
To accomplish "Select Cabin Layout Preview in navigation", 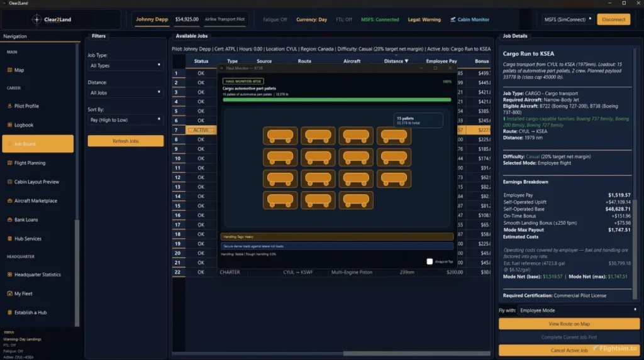I will (36, 182).
